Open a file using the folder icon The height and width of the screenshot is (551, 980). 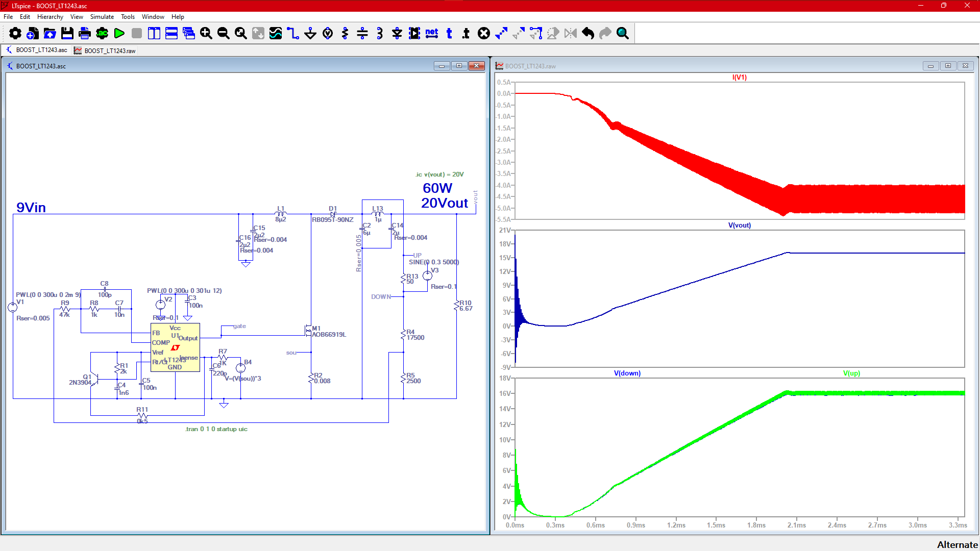50,34
